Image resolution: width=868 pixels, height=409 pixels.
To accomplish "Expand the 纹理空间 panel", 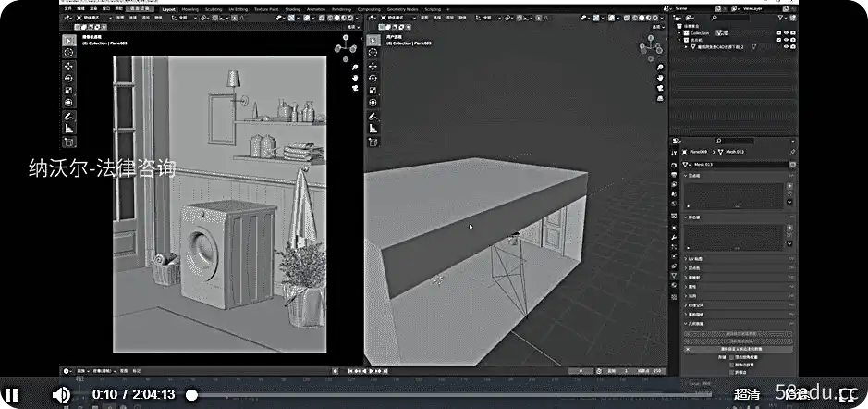I will [x=739, y=305].
